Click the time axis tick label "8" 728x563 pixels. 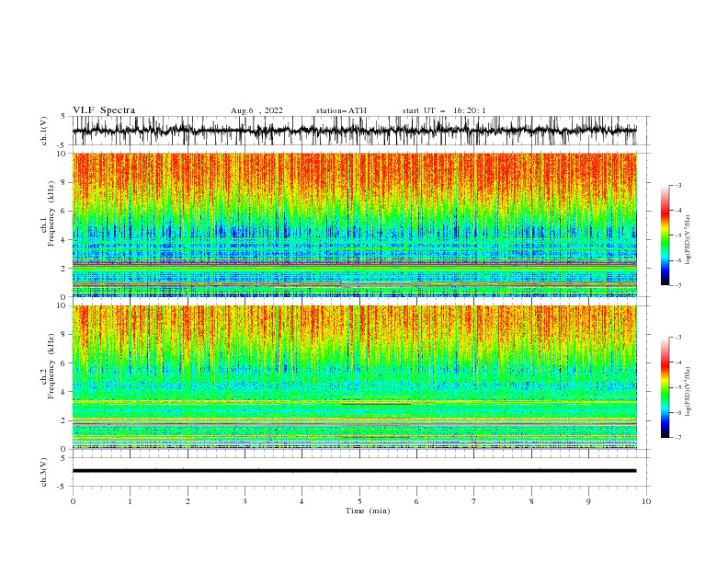pos(531,501)
